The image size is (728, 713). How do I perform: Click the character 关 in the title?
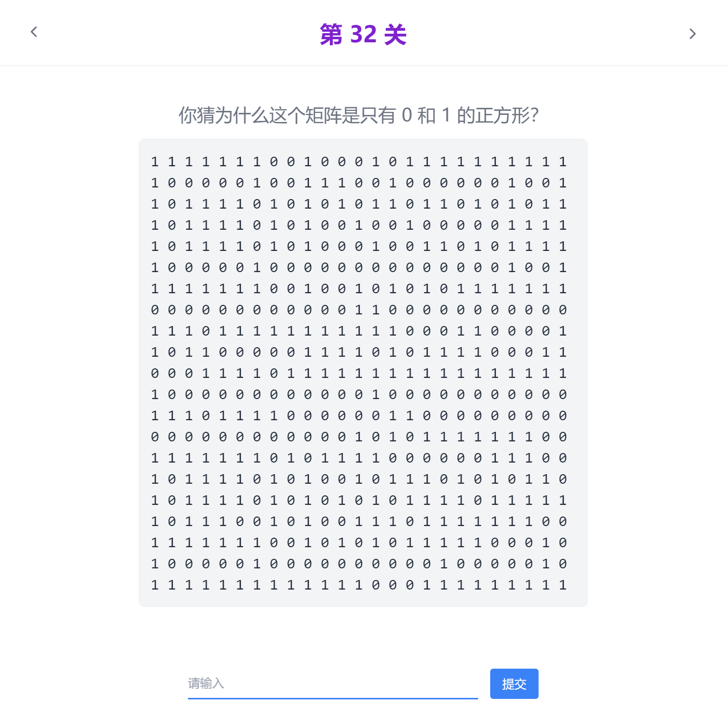pyautogui.click(x=395, y=34)
